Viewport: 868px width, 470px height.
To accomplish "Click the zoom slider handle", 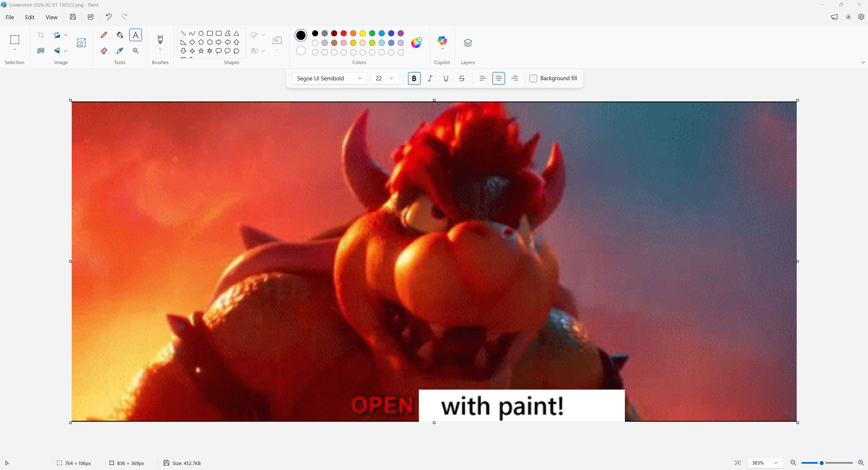I will click(x=822, y=463).
